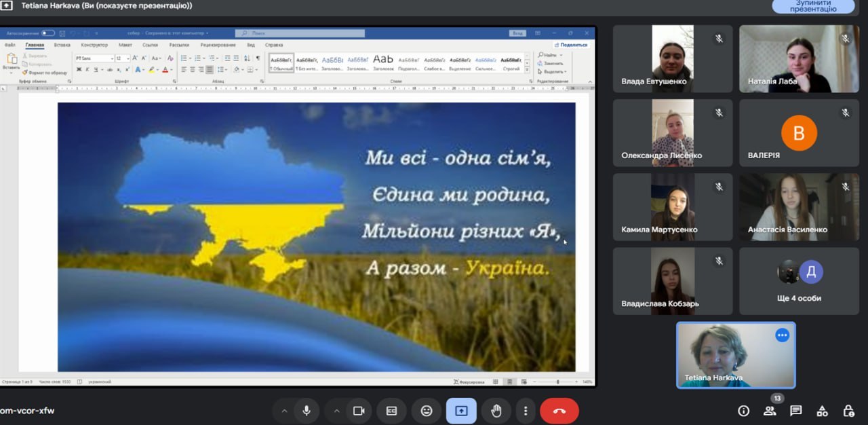Open the Рецензирование ribbon tab
Viewport: 868px width, 425px height.
coord(218,45)
